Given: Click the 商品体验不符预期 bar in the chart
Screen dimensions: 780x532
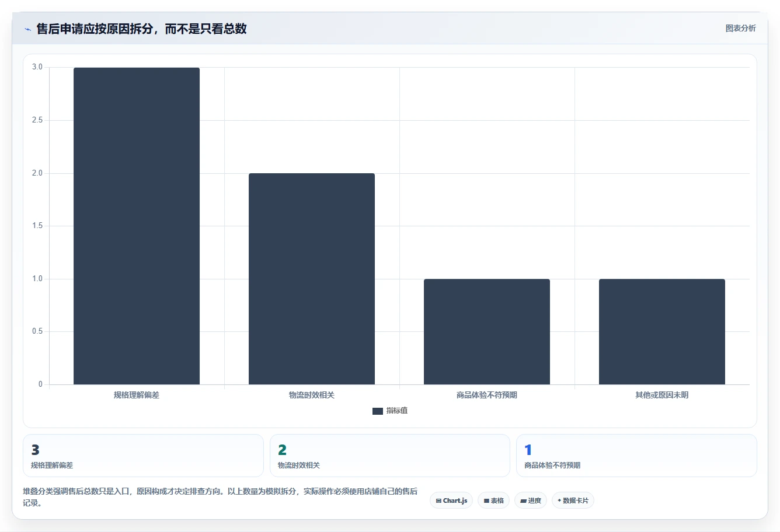Looking at the screenshot, I should point(487,331).
